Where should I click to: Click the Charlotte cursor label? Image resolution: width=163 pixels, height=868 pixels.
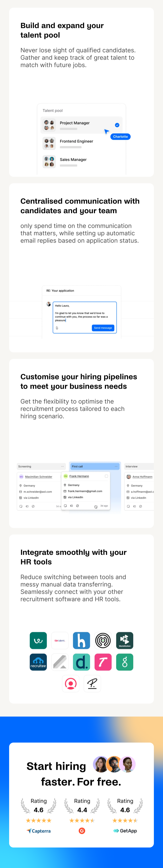(x=120, y=137)
